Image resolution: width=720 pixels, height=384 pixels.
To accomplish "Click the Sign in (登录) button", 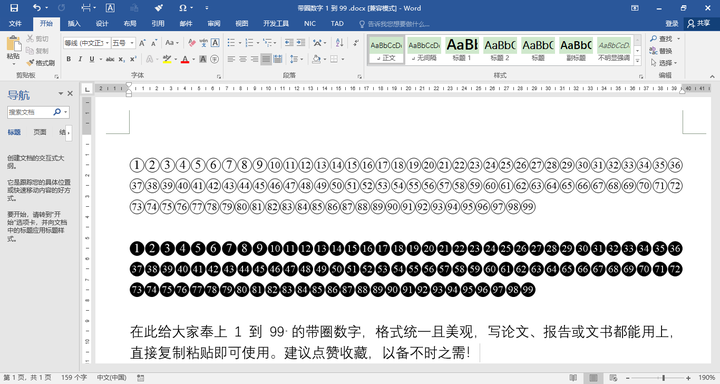I will click(x=672, y=23).
